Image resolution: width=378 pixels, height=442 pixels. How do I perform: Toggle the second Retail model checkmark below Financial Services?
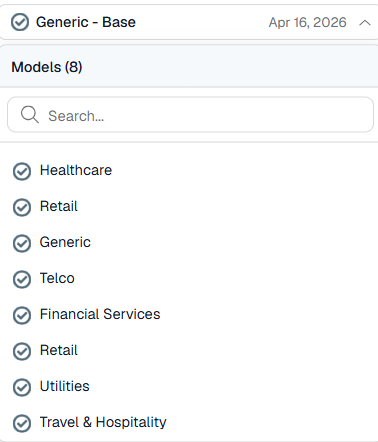(22, 351)
